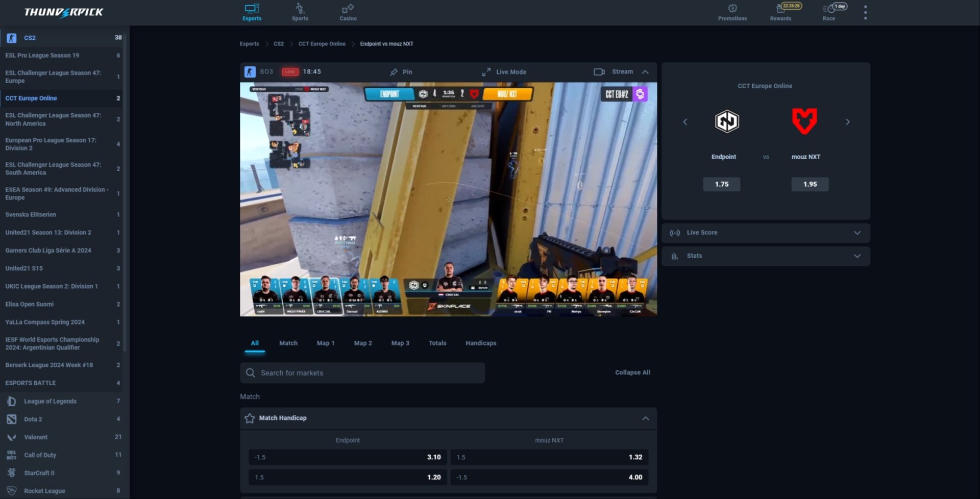
Task: Switch to the Map 2 tab
Action: pyautogui.click(x=363, y=343)
